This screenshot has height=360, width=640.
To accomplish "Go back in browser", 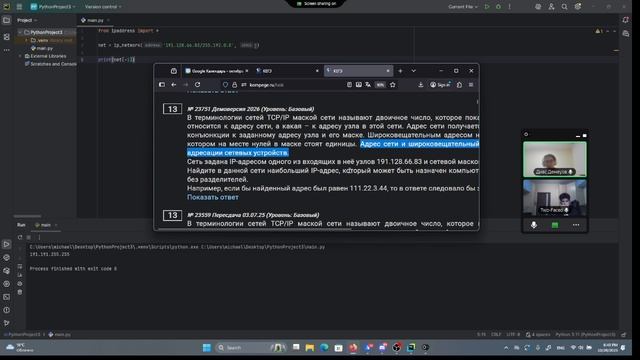I will pos(174,85).
